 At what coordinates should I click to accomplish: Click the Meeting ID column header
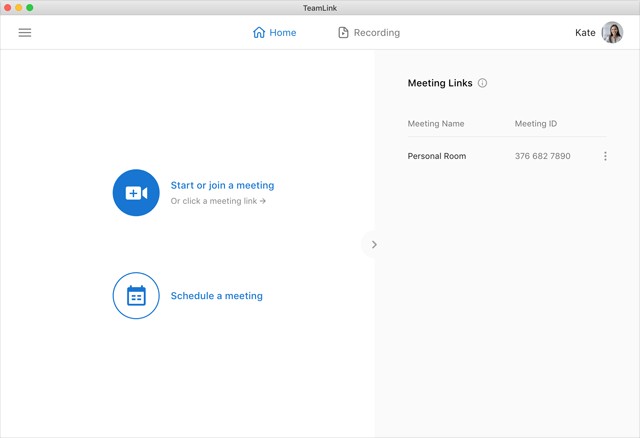pyautogui.click(x=536, y=124)
